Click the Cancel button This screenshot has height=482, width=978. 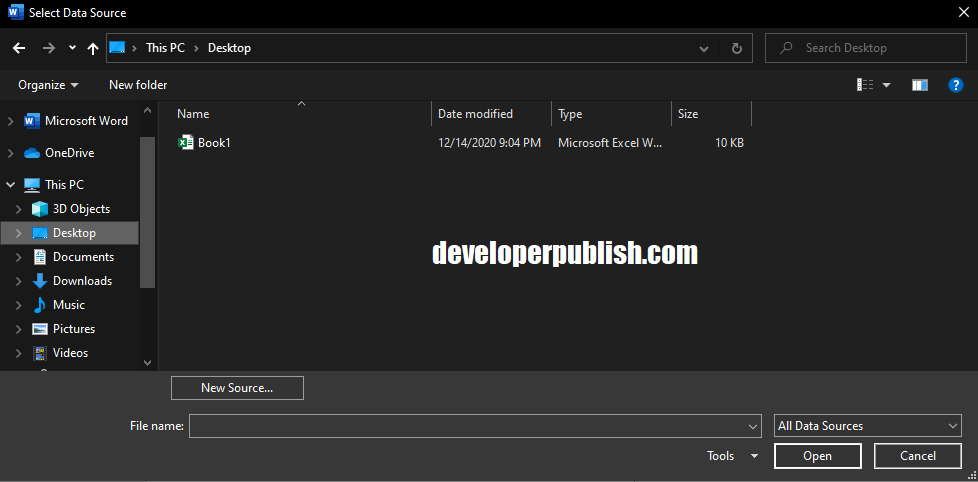pyautogui.click(x=917, y=456)
